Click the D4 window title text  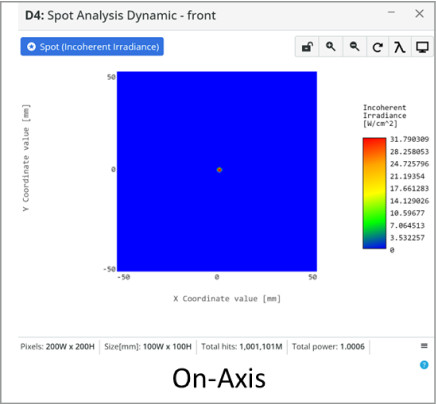click(x=120, y=15)
